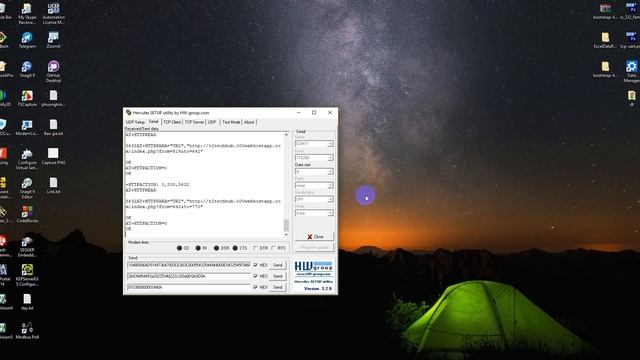
Task: Open the ModemCo desktop shortcut
Action: tap(27, 127)
